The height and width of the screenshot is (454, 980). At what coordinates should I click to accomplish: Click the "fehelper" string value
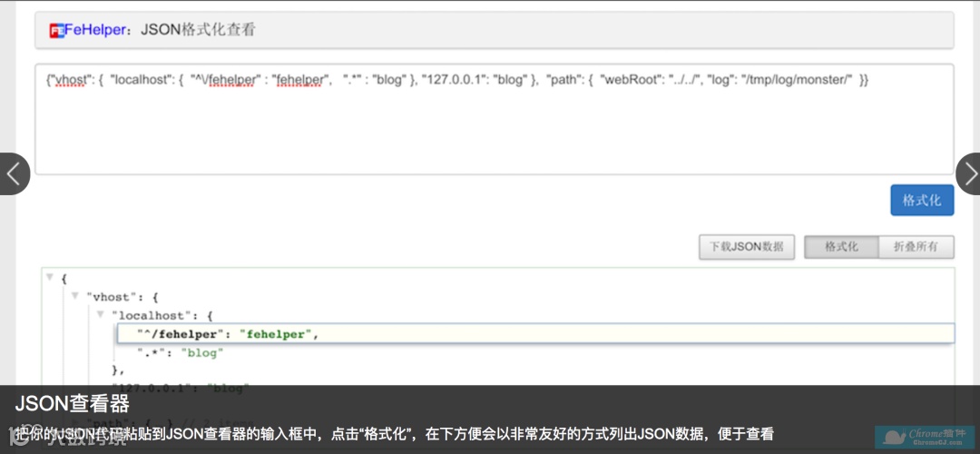[275, 334]
